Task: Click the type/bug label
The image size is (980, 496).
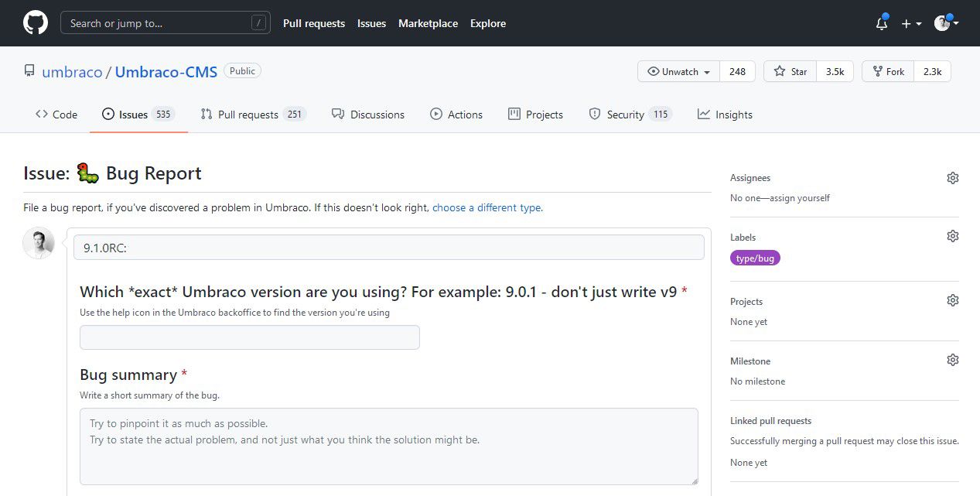Action: pyautogui.click(x=755, y=258)
